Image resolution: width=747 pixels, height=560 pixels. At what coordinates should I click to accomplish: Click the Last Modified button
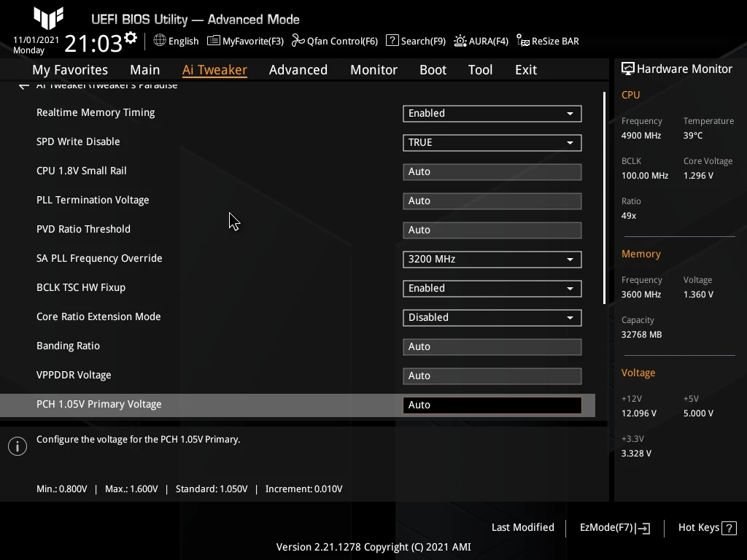click(x=522, y=527)
